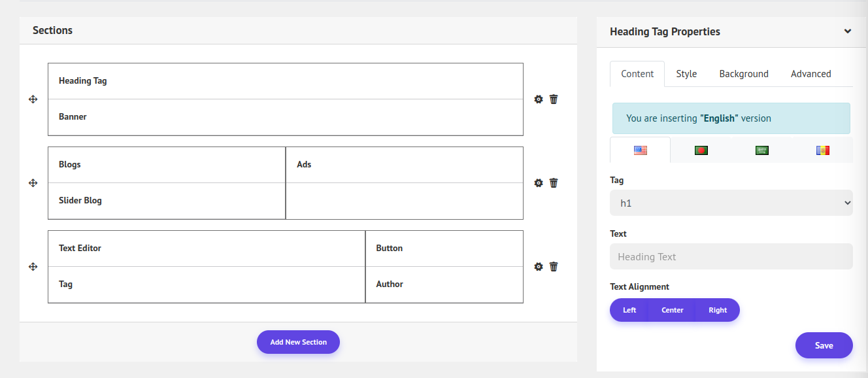Viewport: 868px width, 378px height.
Task: Click the move handle beside the Text Editor section
Action: 33,267
